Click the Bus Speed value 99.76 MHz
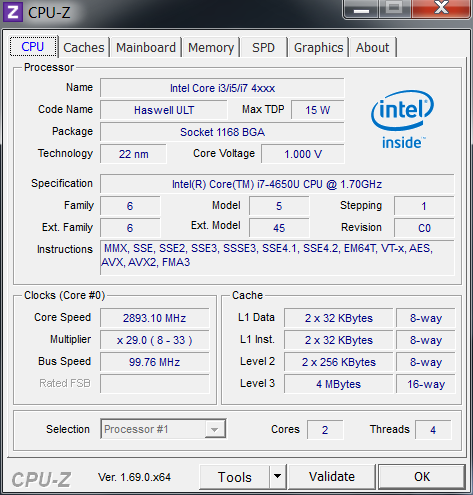The height and width of the screenshot is (495, 473). tap(155, 362)
